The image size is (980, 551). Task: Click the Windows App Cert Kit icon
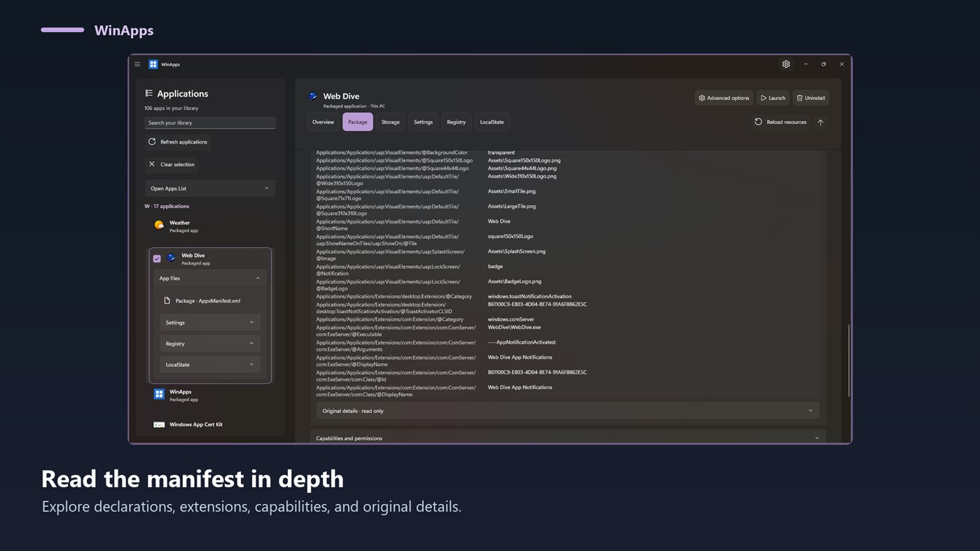[x=159, y=424]
